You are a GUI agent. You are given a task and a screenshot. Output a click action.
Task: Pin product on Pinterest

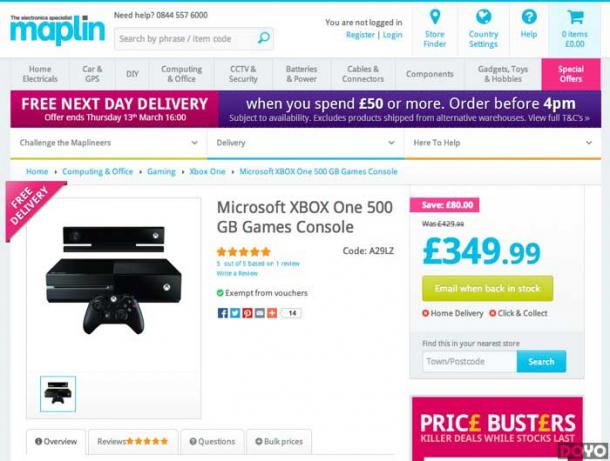point(247,313)
